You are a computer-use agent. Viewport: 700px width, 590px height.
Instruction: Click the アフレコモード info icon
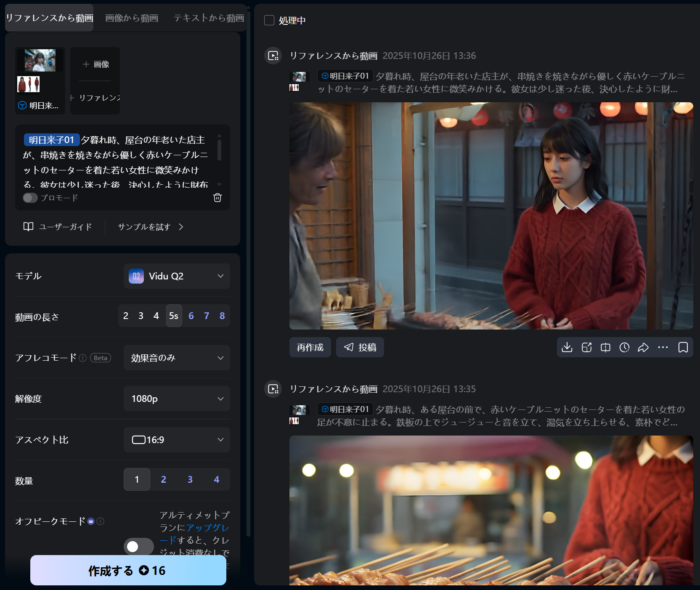pos(83,358)
